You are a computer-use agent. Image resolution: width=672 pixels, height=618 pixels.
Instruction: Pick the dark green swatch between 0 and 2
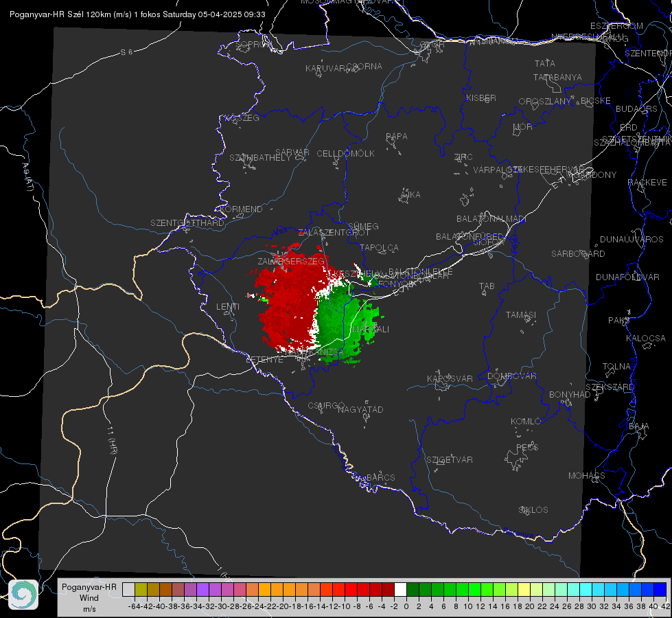tap(413, 590)
